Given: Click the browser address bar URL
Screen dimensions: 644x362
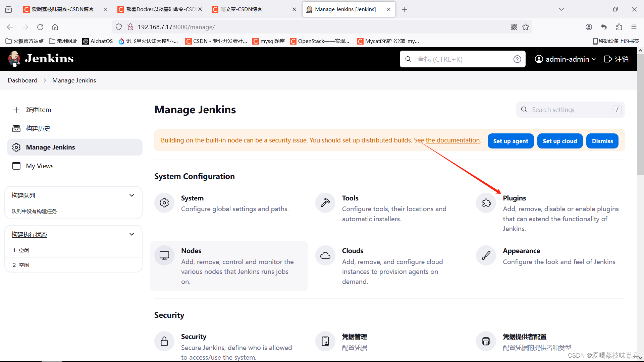Looking at the screenshot, I should pos(176,27).
